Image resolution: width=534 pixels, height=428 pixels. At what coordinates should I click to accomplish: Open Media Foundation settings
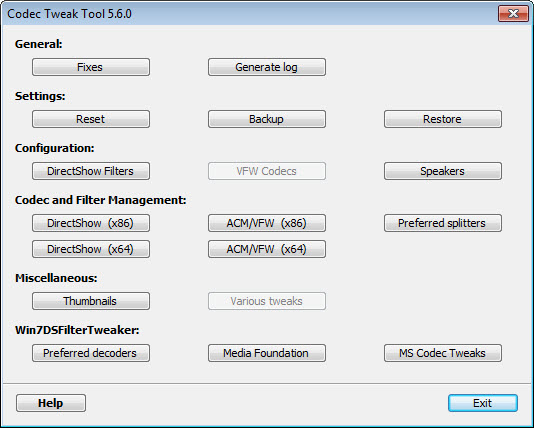click(267, 353)
